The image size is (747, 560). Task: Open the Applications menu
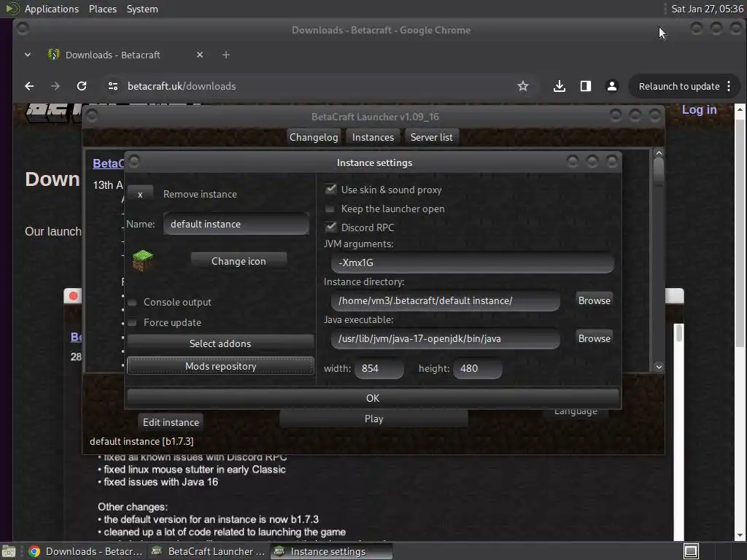[52, 9]
